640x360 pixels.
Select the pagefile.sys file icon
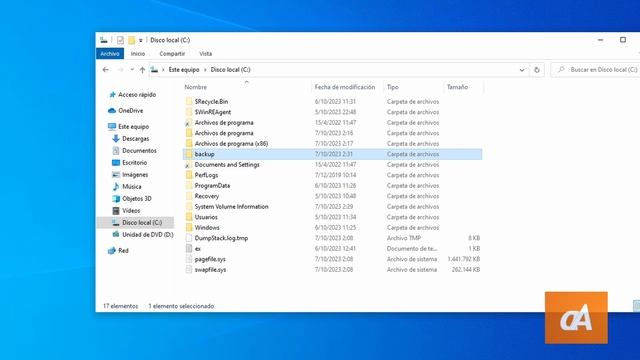tap(189, 259)
